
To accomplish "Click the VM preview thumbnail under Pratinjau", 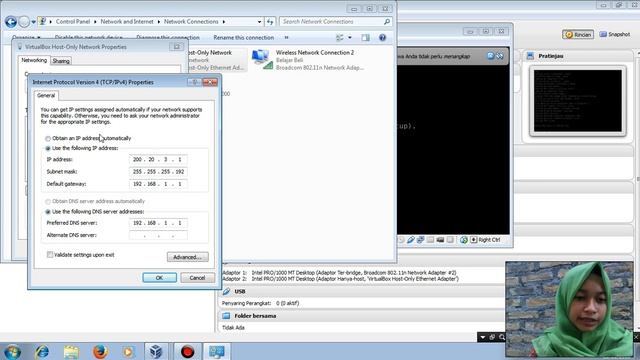I will pos(578,101).
